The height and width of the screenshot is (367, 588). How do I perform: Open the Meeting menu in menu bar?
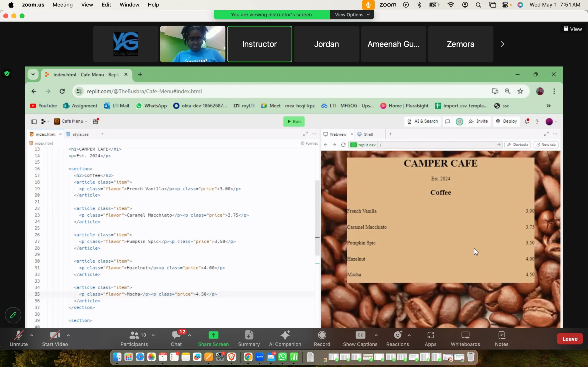62,5
